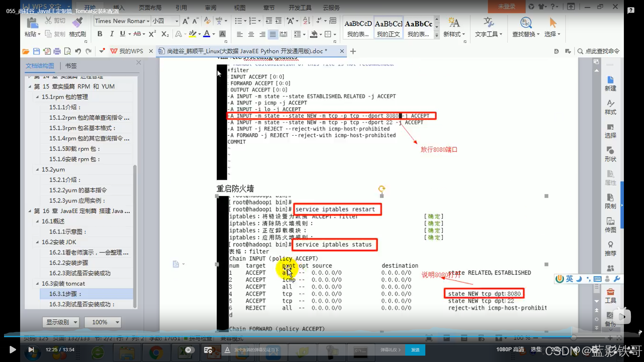Viewport: 644px width, 362px height.
Task: Align text left
Action: pyautogui.click(x=239, y=34)
